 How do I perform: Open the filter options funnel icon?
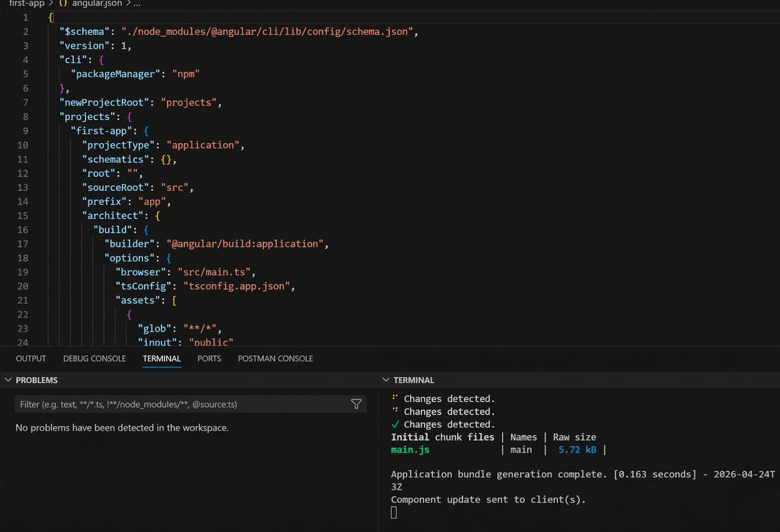click(356, 404)
